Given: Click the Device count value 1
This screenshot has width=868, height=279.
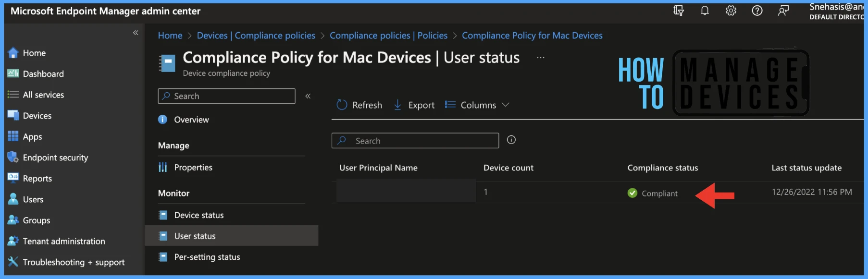Looking at the screenshot, I should point(485,192).
